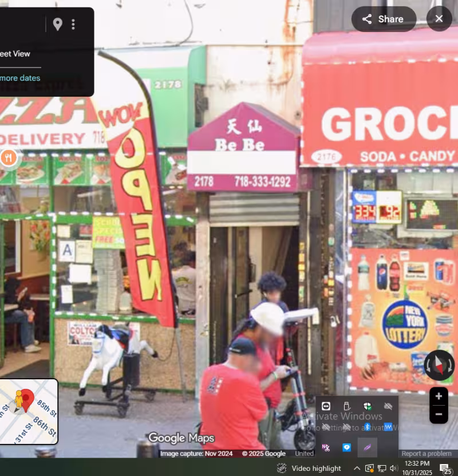The image size is (458, 476).
Task: Zoom out with the minus button
Action: pyautogui.click(x=439, y=414)
